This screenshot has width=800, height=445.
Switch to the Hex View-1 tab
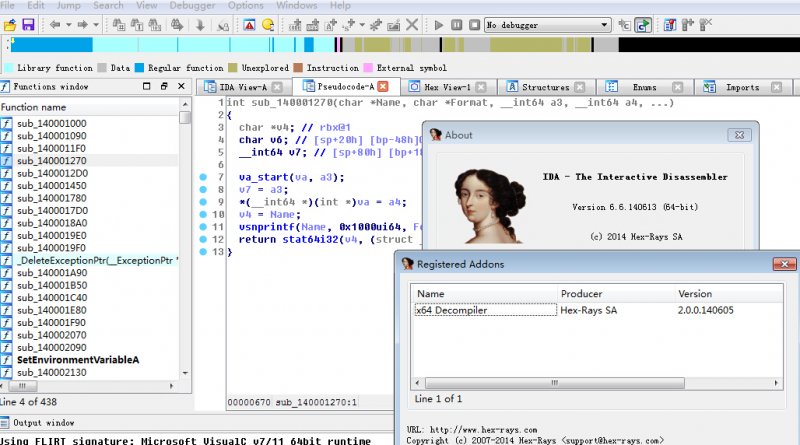447,87
